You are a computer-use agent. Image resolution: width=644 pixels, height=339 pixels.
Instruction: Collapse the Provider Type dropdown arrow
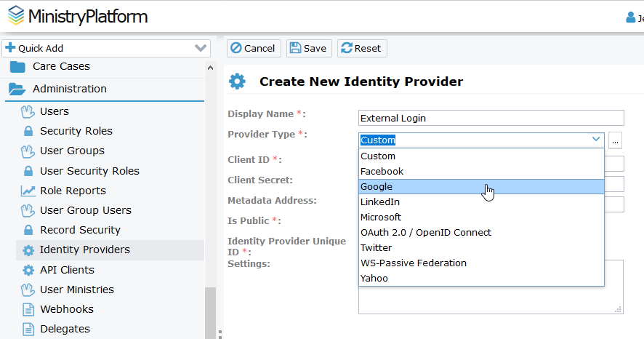(x=596, y=139)
